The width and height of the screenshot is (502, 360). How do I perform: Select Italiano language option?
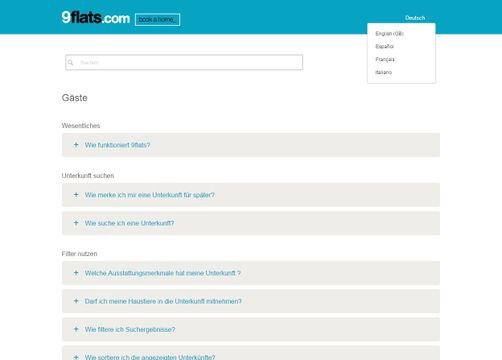tap(383, 72)
